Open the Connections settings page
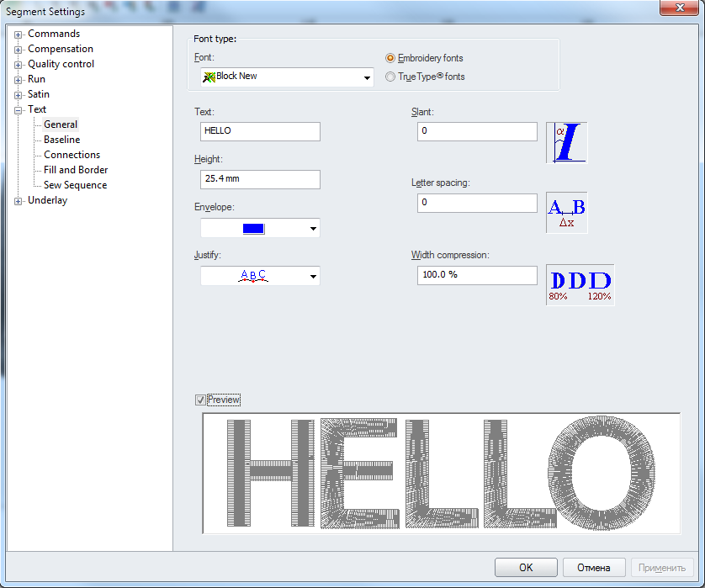The width and height of the screenshot is (705, 588). (72, 155)
